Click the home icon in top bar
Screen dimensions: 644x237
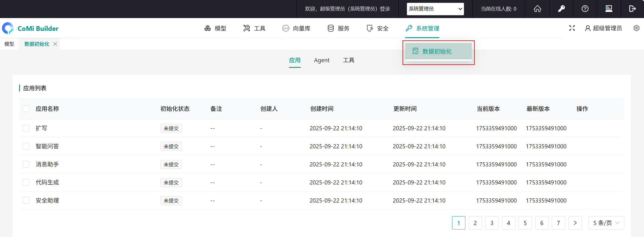(537, 9)
